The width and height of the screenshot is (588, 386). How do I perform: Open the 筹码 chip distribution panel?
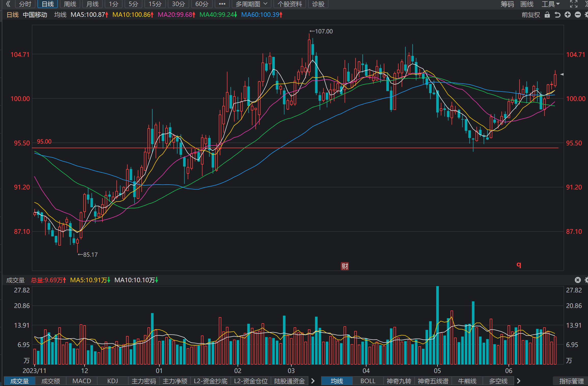pyautogui.click(x=507, y=4)
